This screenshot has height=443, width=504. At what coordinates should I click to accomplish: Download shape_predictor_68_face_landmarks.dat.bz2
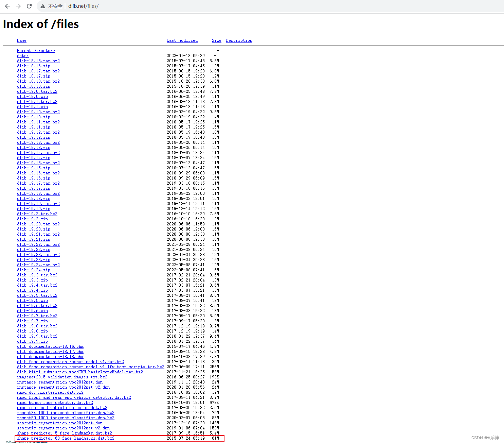coord(66,438)
